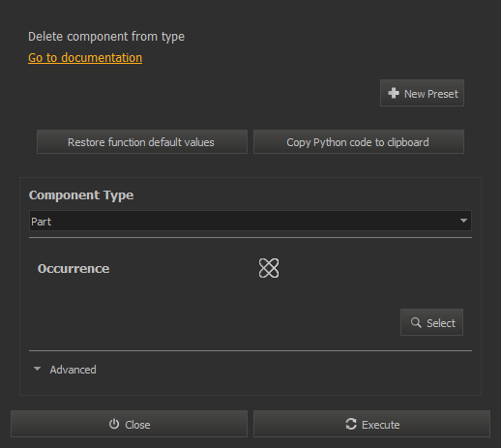Create a New Preset

[422, 93]
